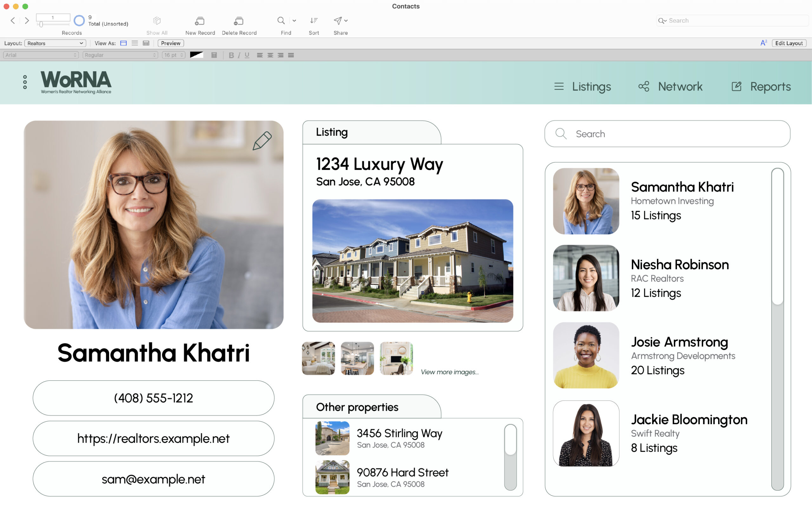
Task: Align text right
Action: [280, 55]
